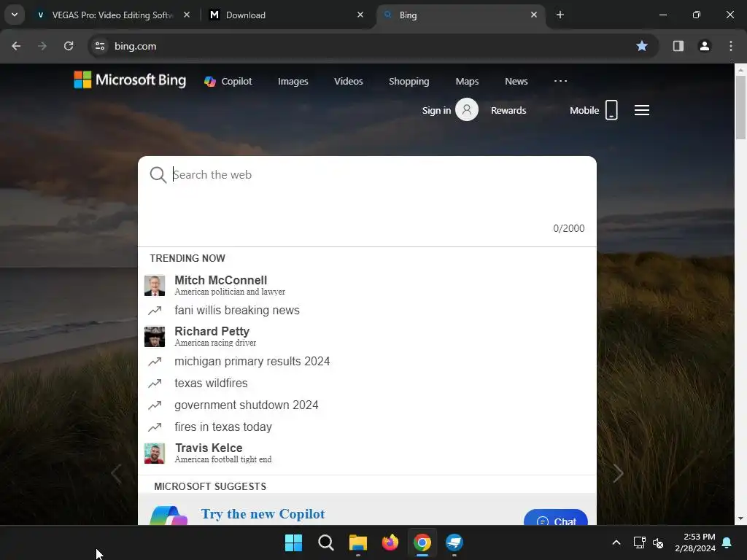The image size is (747, 560).
Task: Open Windows taskbar search
Action: [x=326, y=542]
